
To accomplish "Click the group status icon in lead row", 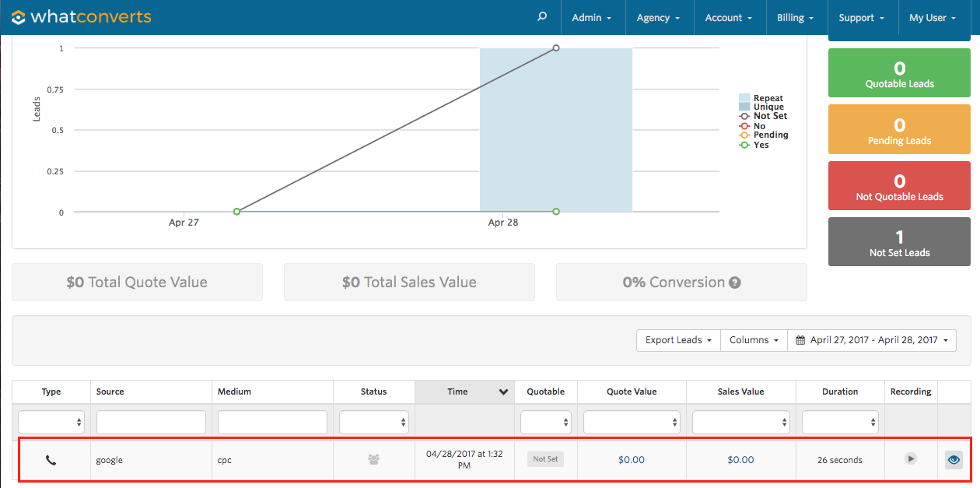I will click(373, 459).
